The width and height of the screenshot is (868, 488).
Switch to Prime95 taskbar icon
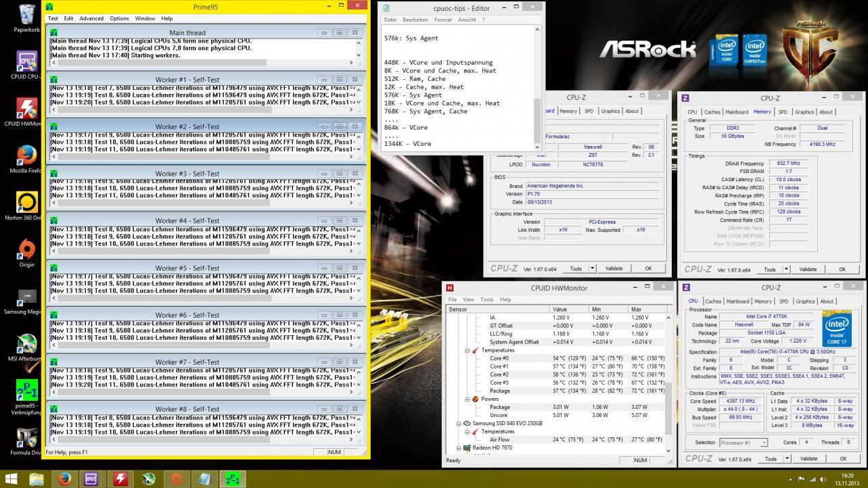coord(233,479)
